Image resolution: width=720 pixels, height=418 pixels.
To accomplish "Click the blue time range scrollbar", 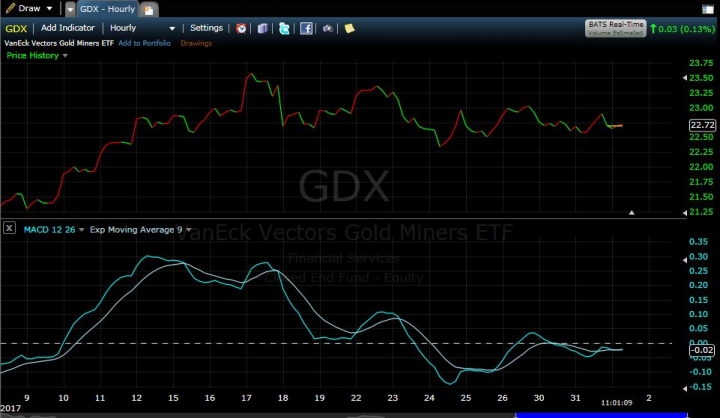I will click(601, 415).
